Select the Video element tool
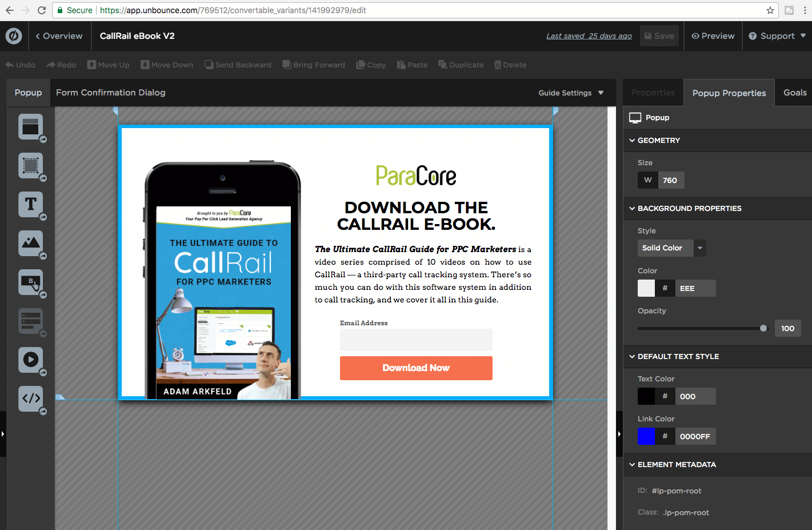This screenshot has width=812, height=530. (x=31, y=360)
